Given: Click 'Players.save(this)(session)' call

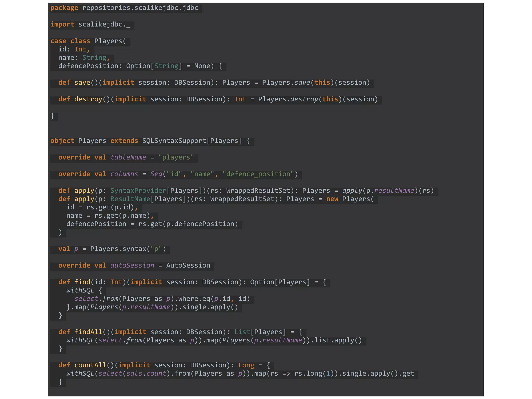Looking at the screenshot, I should click(316, 83).
